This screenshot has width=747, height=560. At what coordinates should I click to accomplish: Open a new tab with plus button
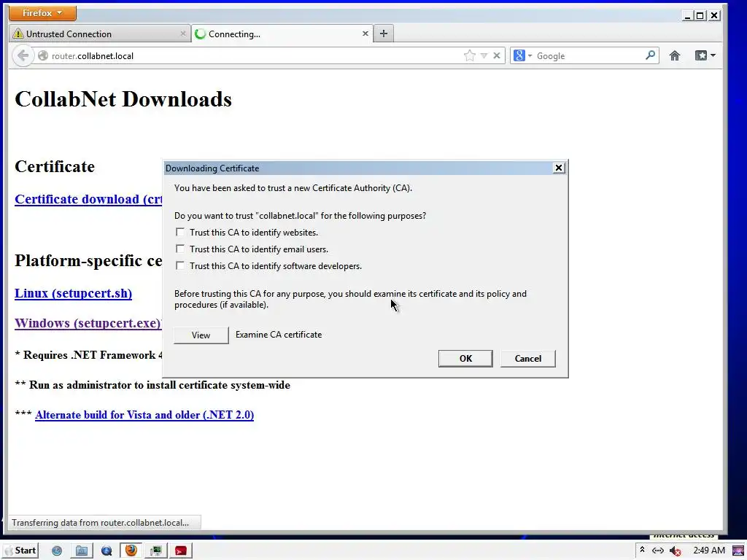(x=384, y=34)
